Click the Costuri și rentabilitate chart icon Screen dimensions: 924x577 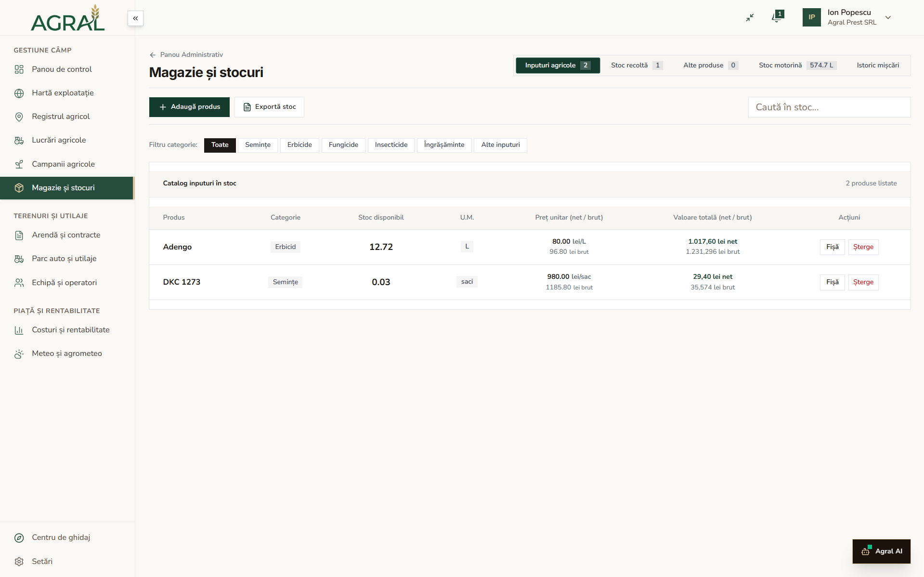pos(19,330)
